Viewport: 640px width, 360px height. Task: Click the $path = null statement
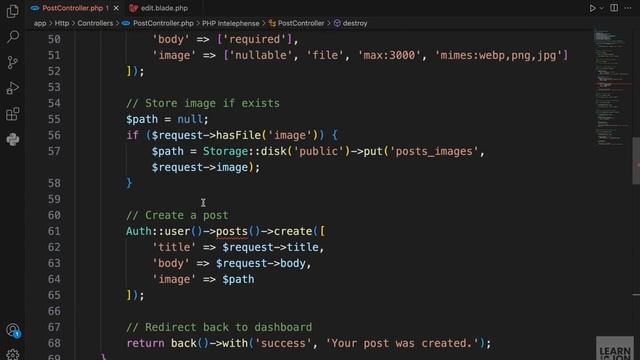coord(167,119)
